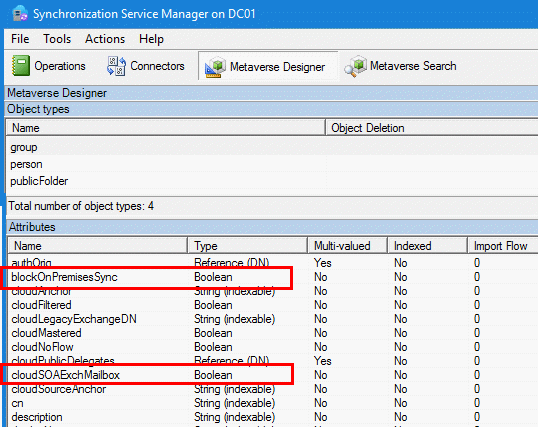
Task: Sort attributes by Import Flow column header
Action: coord(502,246)
